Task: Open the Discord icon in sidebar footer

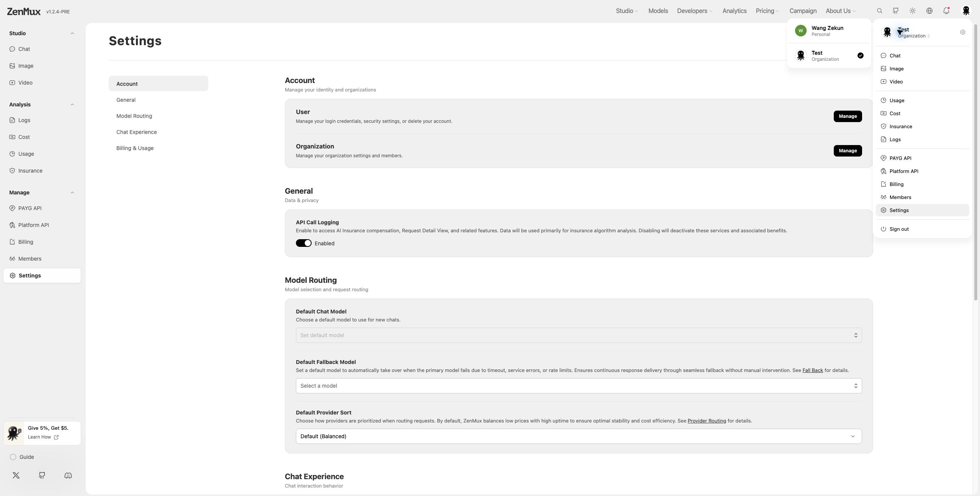Action: pyautogui.click(x=68, y=475)
